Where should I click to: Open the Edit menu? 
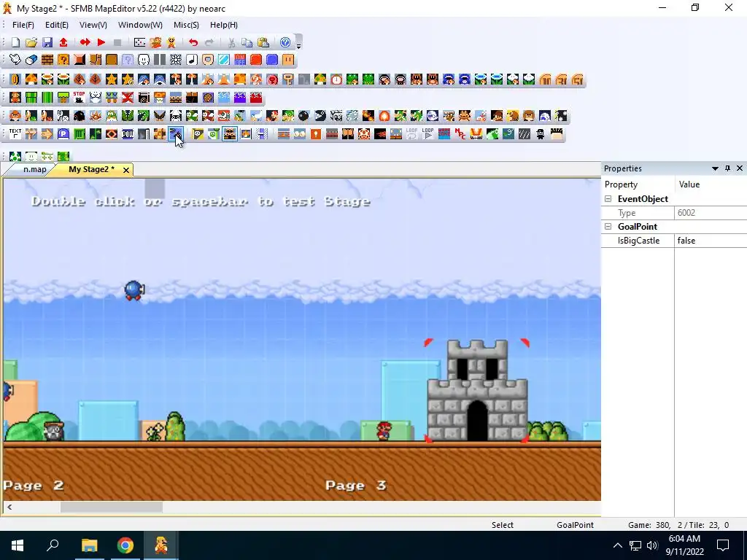[x=57, y=25]
